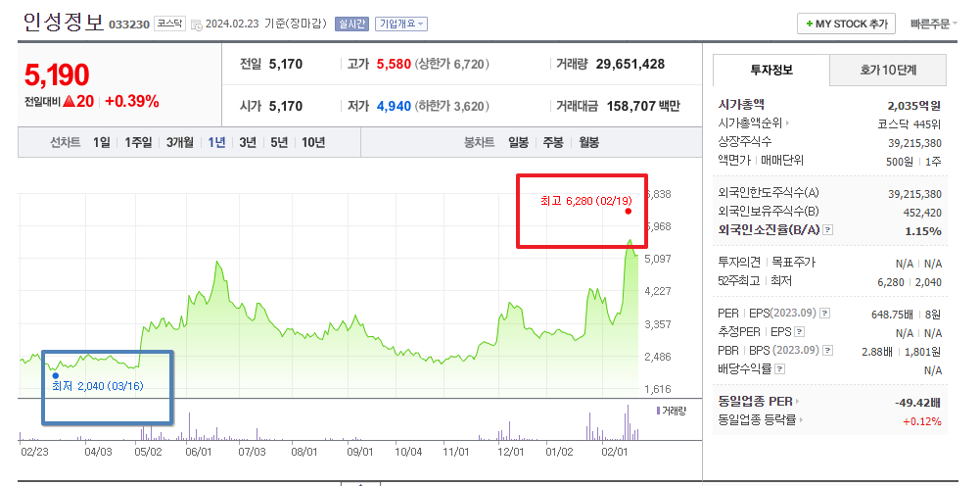Viewport: 980px width, 486px height.
Task: Click current price 5,190
Action: (56, 75)
